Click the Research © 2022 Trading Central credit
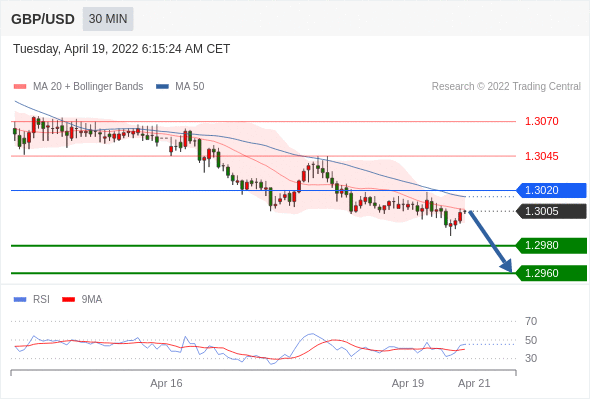The image size is (590, 400). coord(506,87)
